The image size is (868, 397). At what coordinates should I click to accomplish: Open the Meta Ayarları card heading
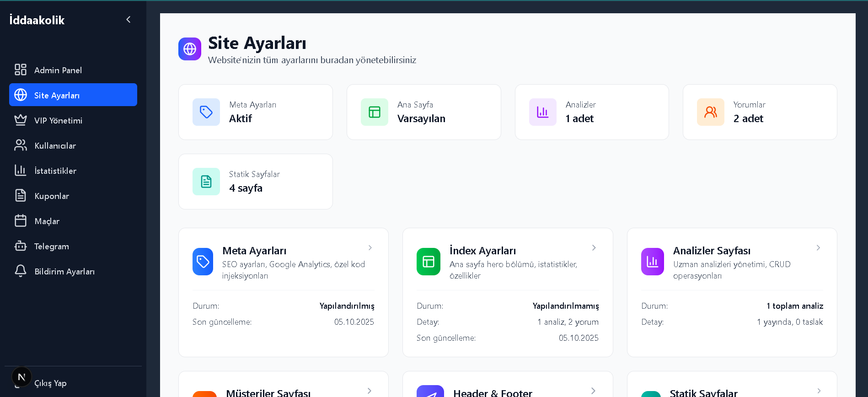[254, 251]
